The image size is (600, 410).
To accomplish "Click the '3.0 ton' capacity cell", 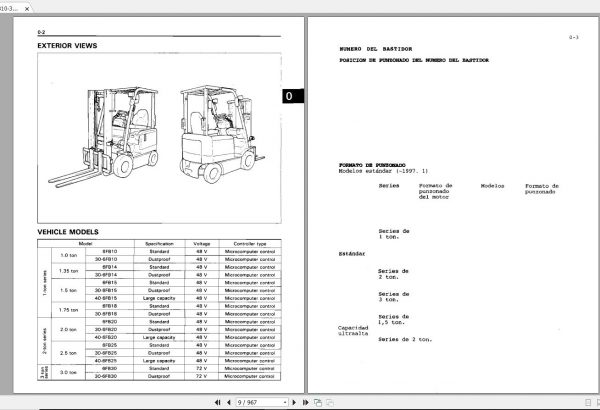I will 68,372.
